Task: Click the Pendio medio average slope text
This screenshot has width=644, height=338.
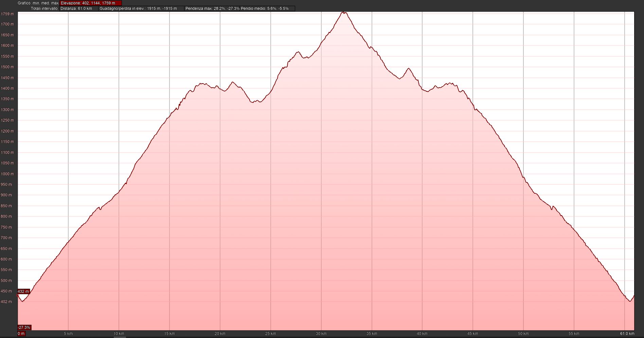Action: pyautogui.click(x=265, y=8)
